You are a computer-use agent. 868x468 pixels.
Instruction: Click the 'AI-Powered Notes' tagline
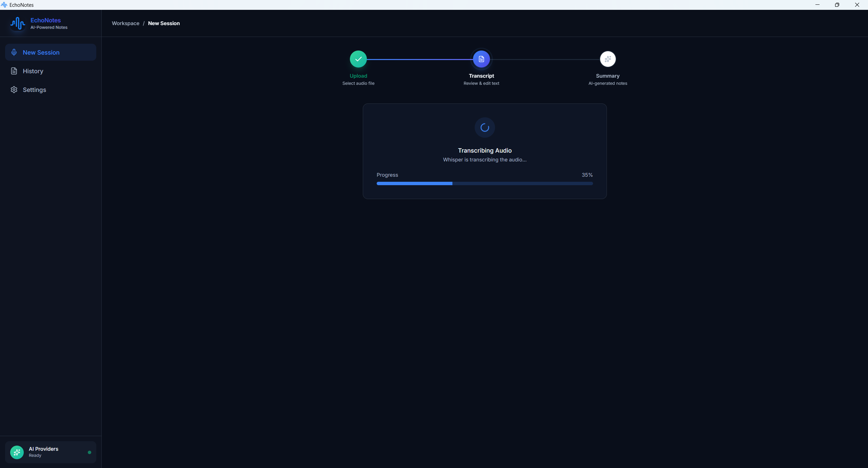[x=49, y=27]
